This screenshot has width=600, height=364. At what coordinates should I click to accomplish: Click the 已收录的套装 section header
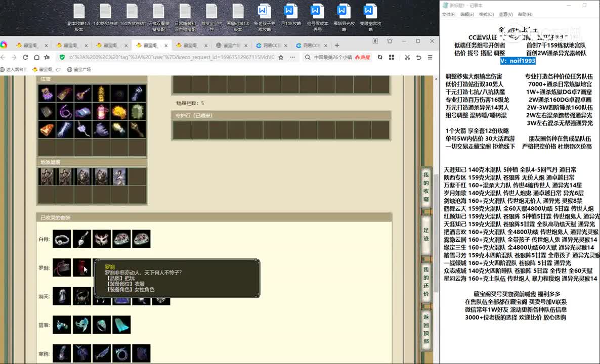(x=214, y=217)
